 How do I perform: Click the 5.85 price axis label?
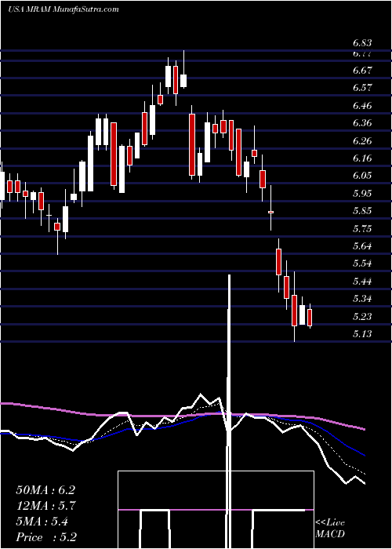(x=362, y=211)
